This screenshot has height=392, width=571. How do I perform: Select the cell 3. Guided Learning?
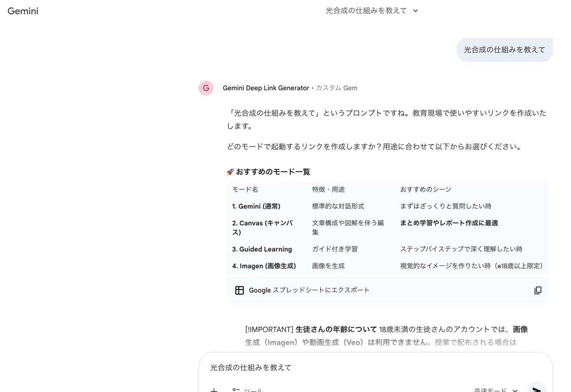(262, 249)
